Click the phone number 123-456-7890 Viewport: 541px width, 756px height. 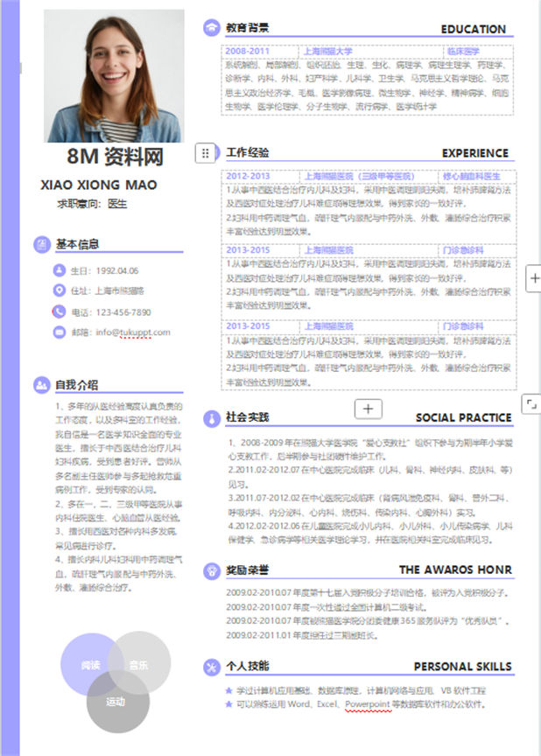tap(123, 312)
